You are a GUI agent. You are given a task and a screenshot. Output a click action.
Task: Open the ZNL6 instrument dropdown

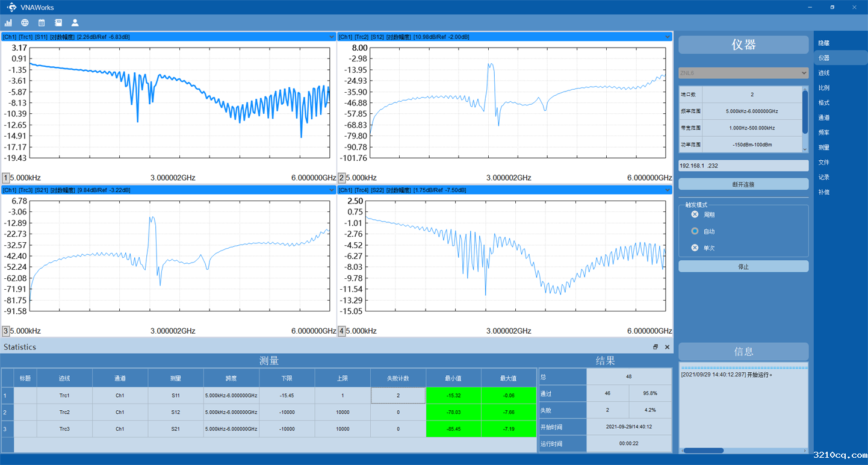pos(743,73)
